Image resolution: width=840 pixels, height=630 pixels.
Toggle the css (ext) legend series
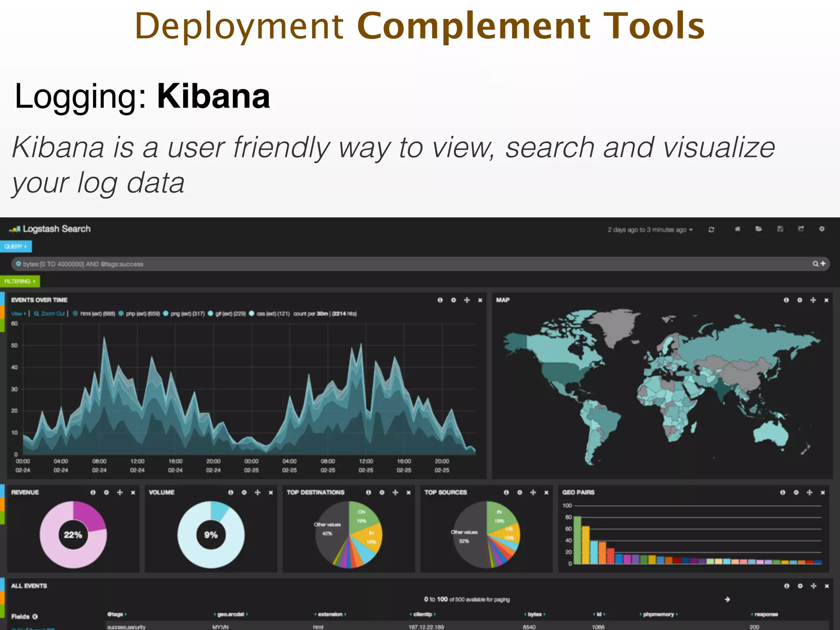coord(269,314)
